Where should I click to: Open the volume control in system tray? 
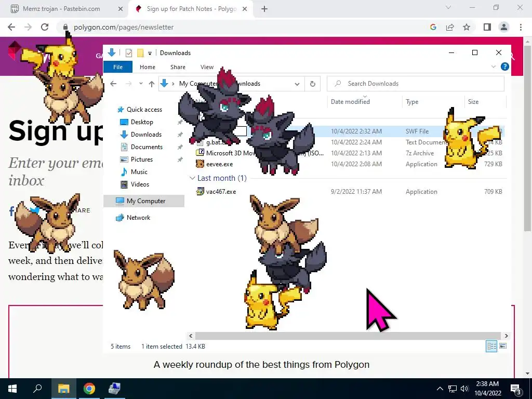coord(464,389)
